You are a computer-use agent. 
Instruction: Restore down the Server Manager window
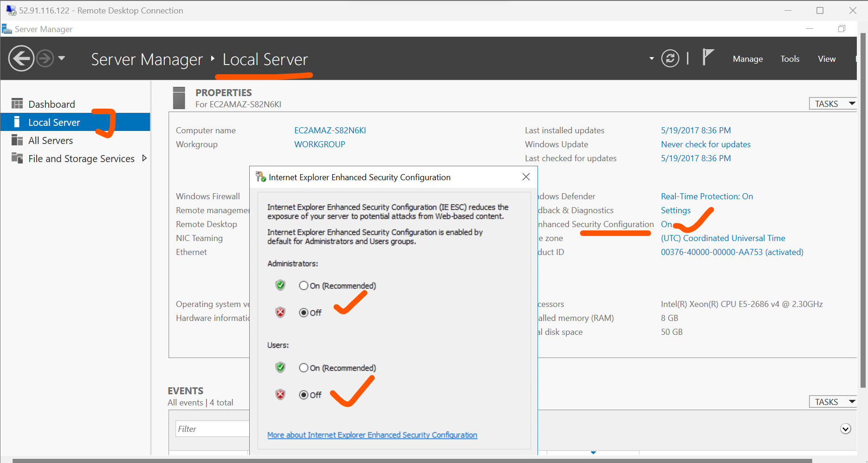pyautogui.click(x=842, y=29)
